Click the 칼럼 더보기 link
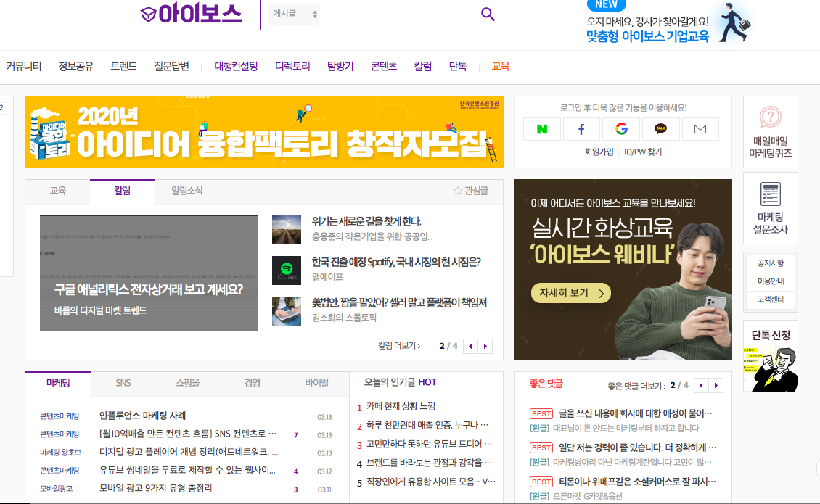This screenshot has width=820, height=504. (x=398, y=346)
